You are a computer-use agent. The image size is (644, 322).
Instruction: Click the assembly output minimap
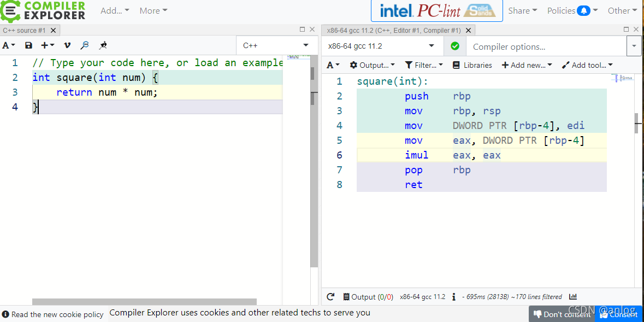622,78
